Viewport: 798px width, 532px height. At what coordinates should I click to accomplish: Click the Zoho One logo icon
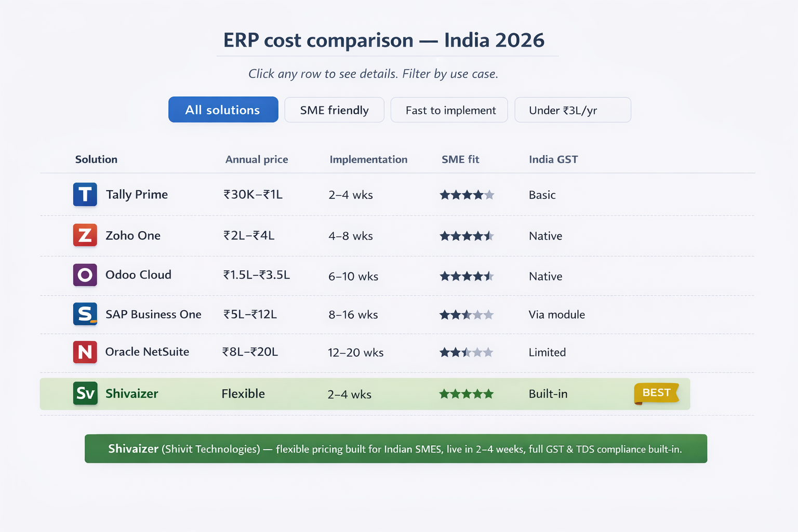[x=85, y=235]
